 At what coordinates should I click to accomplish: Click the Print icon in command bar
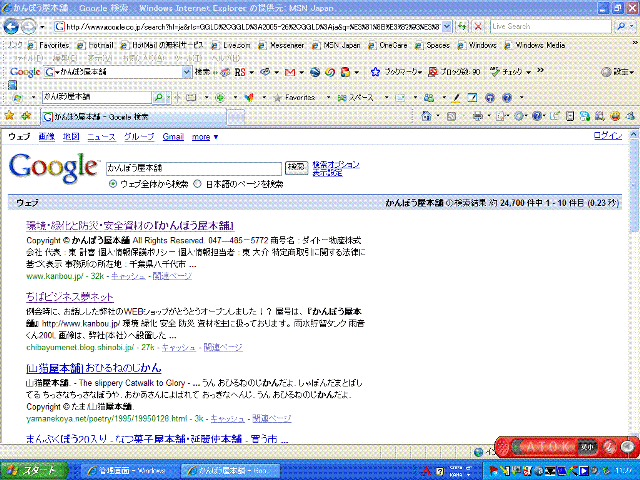click(x=477, y=116)
